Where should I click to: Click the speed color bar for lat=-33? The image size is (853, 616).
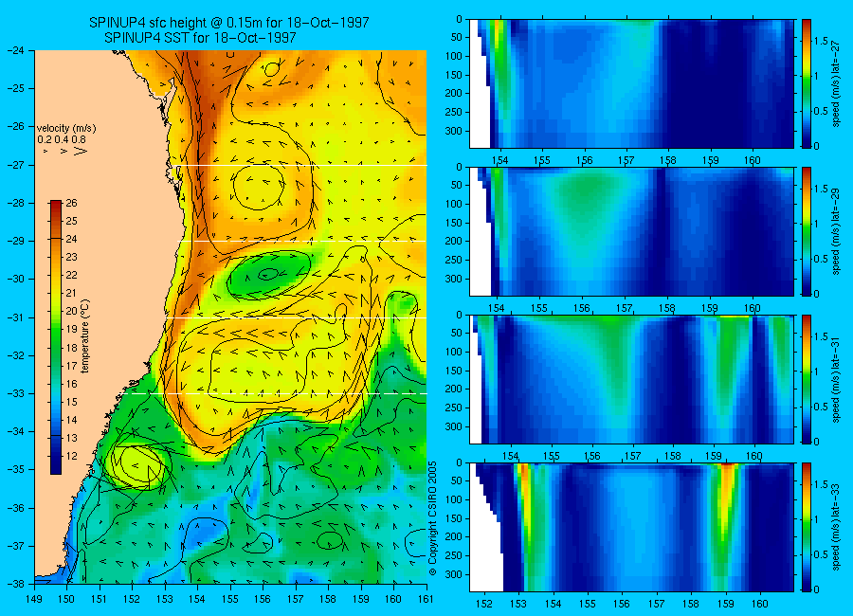tap(807, 527)
